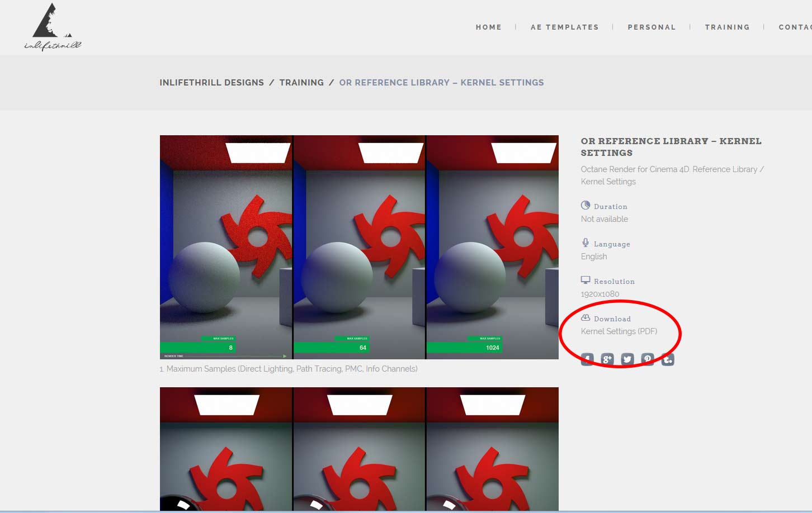812x513 pixels.
Task: Open the CONTACT menu item
Action: point(795,27)
